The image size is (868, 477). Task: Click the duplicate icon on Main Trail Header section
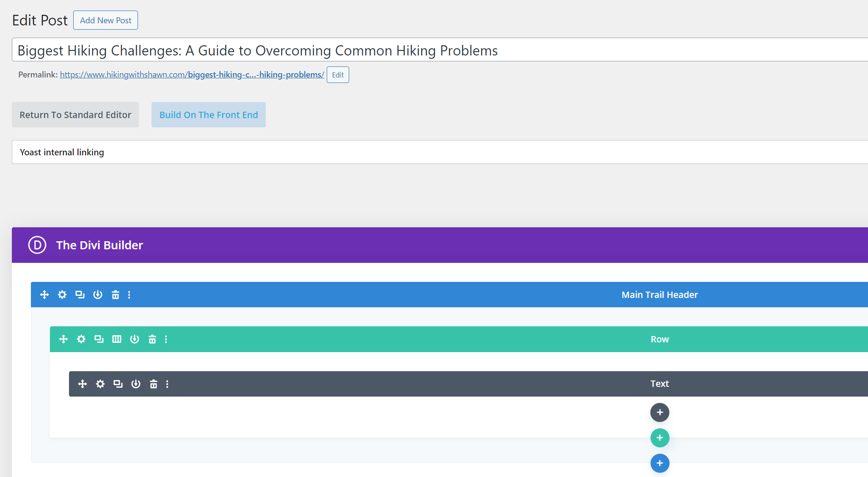79,294
